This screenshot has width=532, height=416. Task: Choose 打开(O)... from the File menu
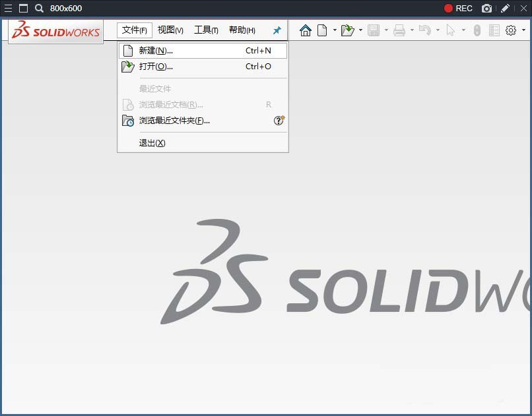[x=203, y=67]
